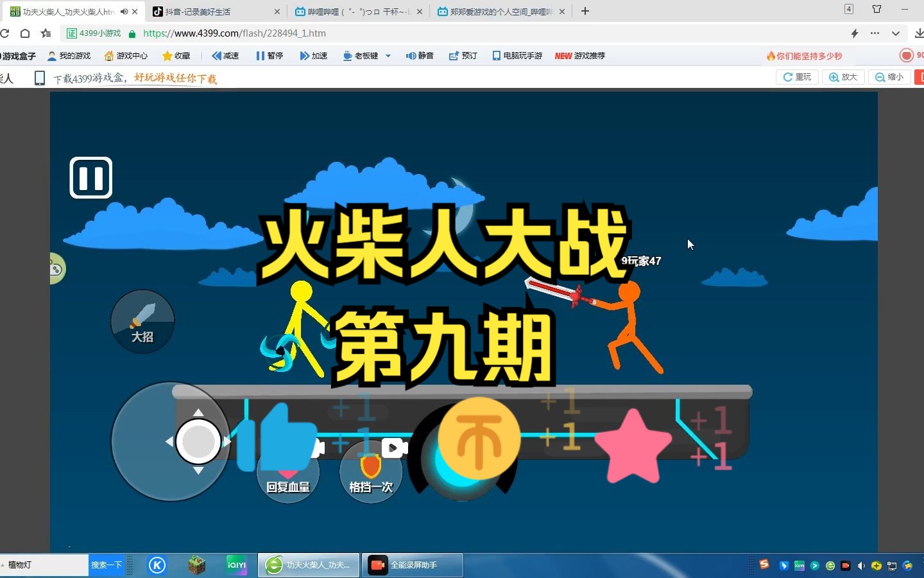
Task: Open the gamepad side widget on left edge
Action: click(x=56, y=268)
